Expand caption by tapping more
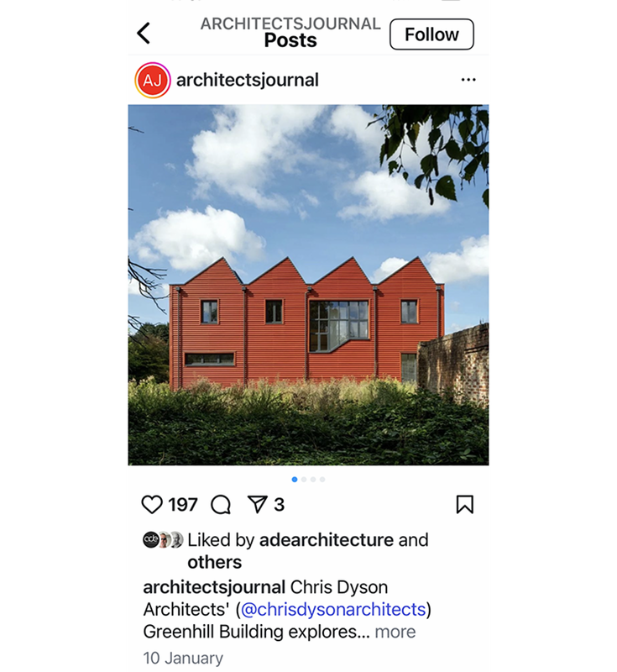The height and width of the screenshot is (672, 617). tap(395, 632)
